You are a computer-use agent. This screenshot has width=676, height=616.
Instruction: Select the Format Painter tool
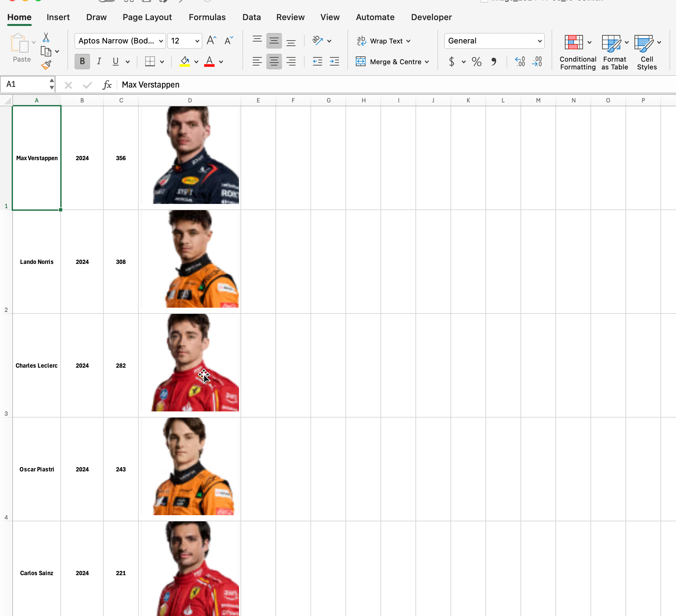click(46, 65)
